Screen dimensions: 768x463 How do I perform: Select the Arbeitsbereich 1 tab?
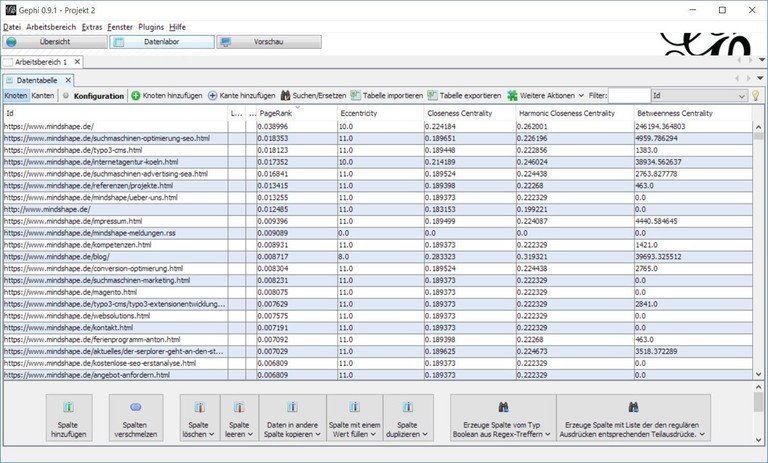tap(41, 62)
